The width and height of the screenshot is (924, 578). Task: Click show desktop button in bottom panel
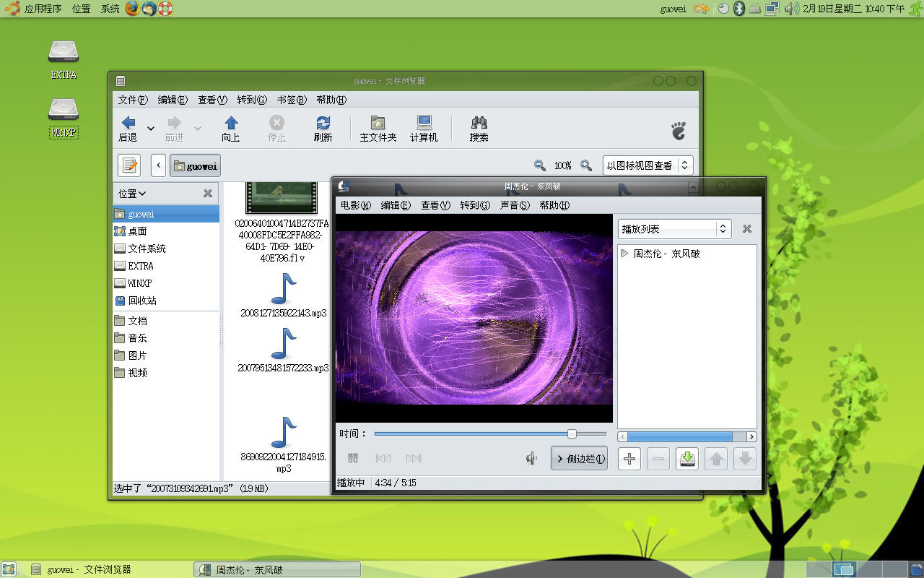click(x=9, y=569)
